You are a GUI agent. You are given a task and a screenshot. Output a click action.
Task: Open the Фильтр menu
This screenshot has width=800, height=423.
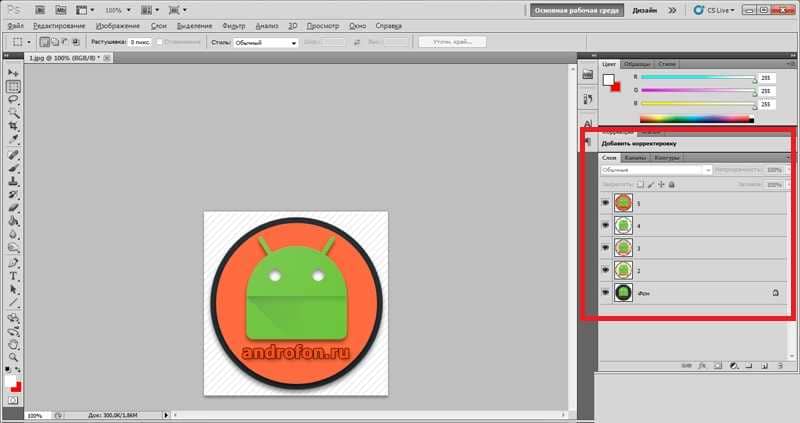[x=234, y=26]
